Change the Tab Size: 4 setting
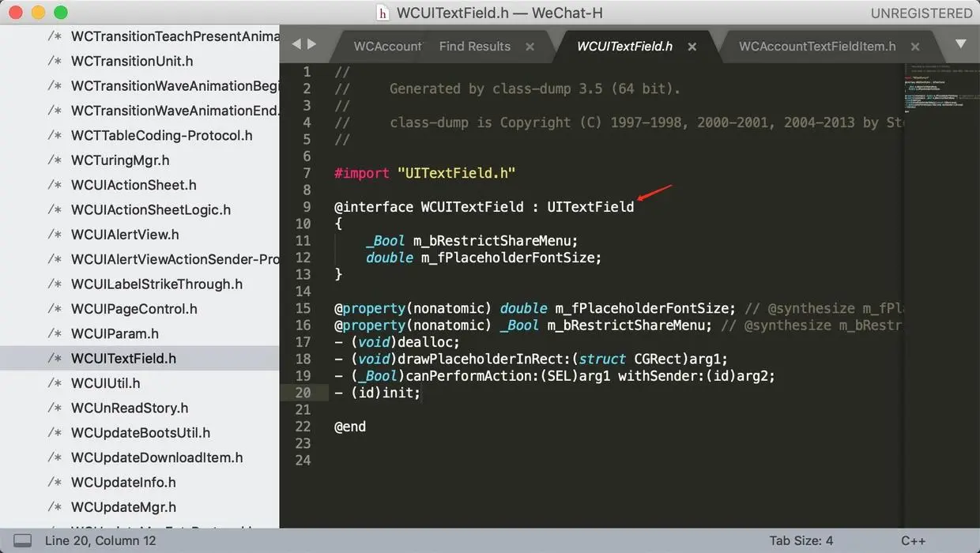The height and width of the screenshot is (553, 980). pyautogui.click(x=801, y=541)
